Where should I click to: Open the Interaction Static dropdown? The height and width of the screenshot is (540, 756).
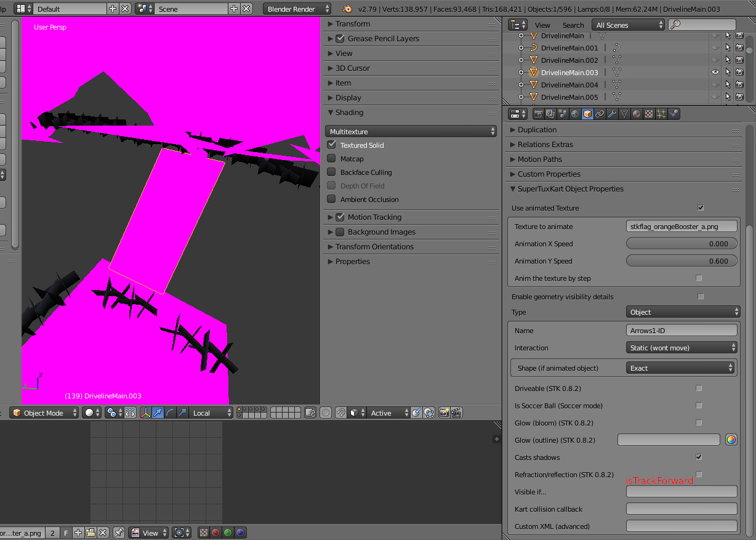(x=682, y=348)
